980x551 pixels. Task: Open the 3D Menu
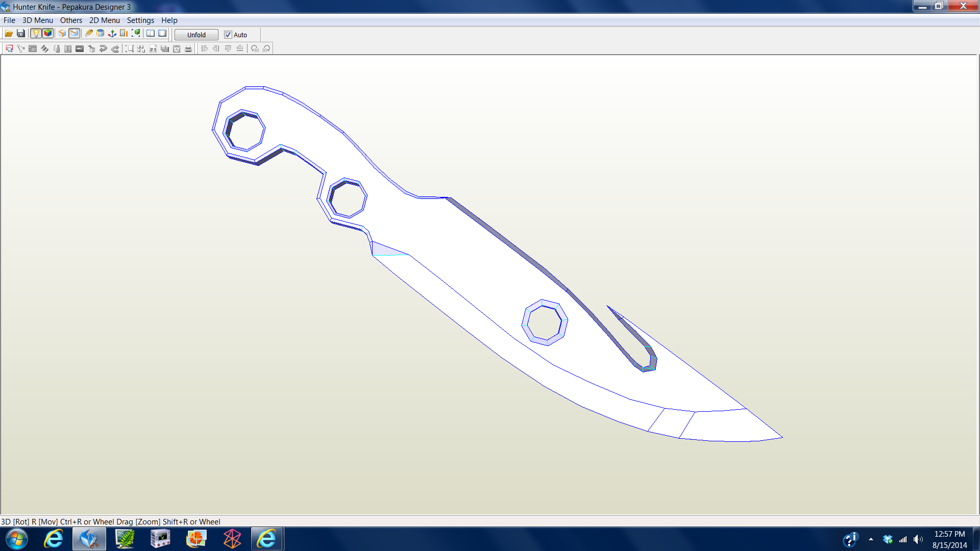tap(37, 20)
